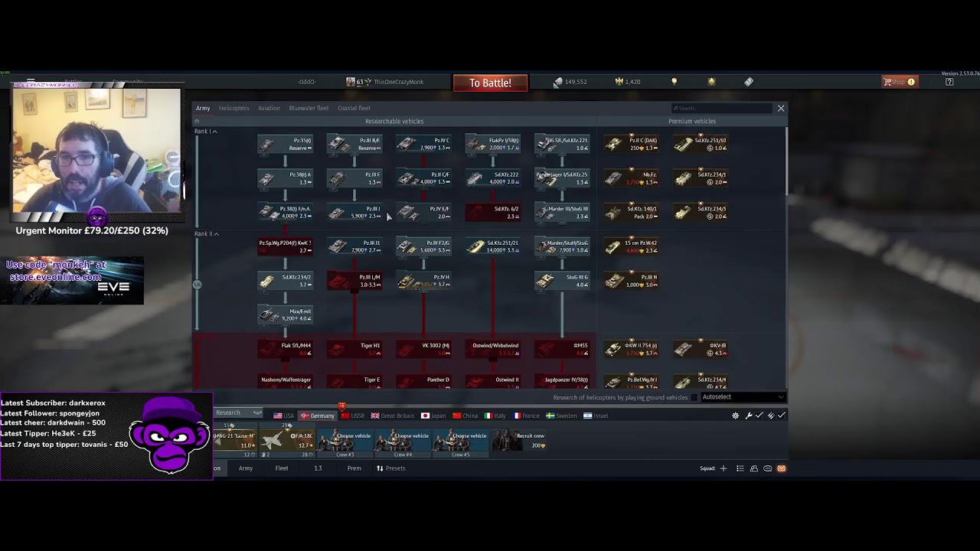This screenshot has height=551, width=980.
Task: Select the Fleet preset button
Action: 282,468
